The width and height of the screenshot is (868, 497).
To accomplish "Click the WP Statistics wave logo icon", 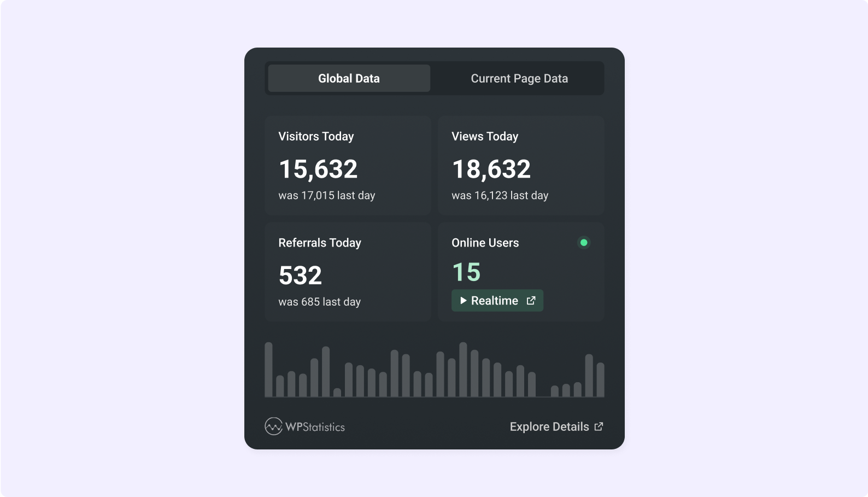I will point(273,426).
